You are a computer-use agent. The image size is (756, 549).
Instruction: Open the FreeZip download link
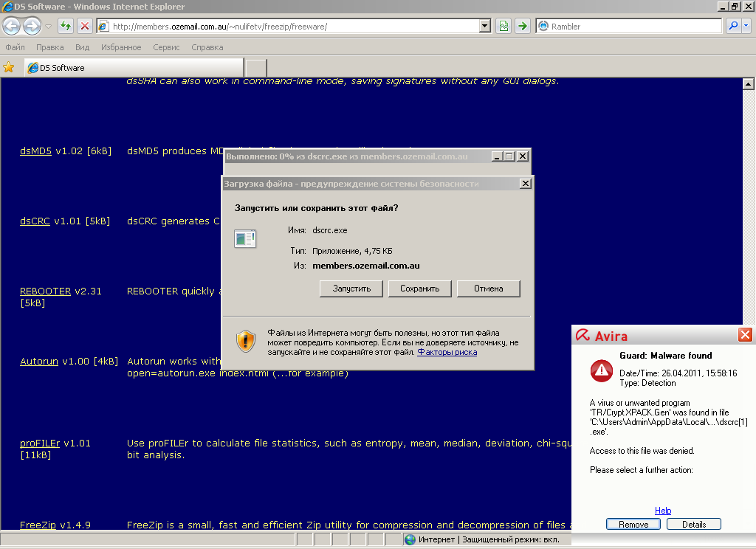(x=38, y=525)
